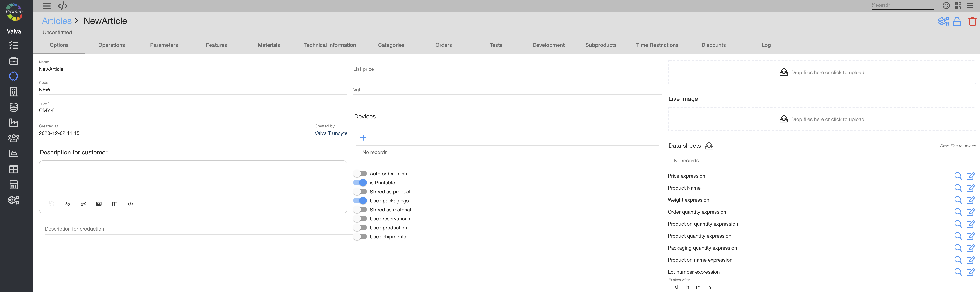
Task: Open the database icon in sidebar
Action: pos(14,107)
